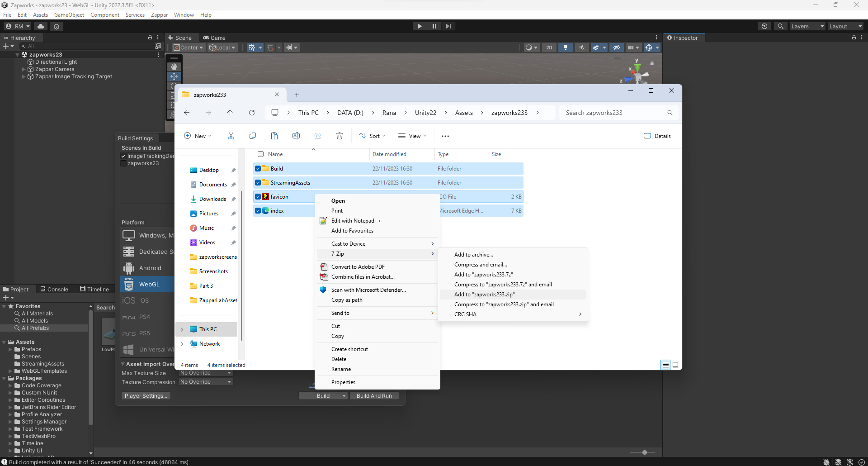Image resolution: width=868 pixels, height=466 pixels.
Task: Select WebGL platform in Build Settings
Action: [x=147, y=285]
